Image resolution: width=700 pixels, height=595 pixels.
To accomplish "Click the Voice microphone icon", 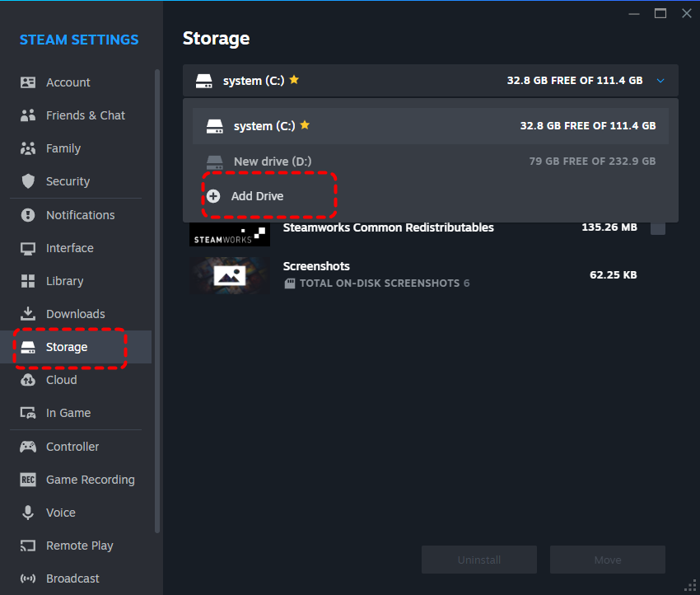I will pos(28,513).
